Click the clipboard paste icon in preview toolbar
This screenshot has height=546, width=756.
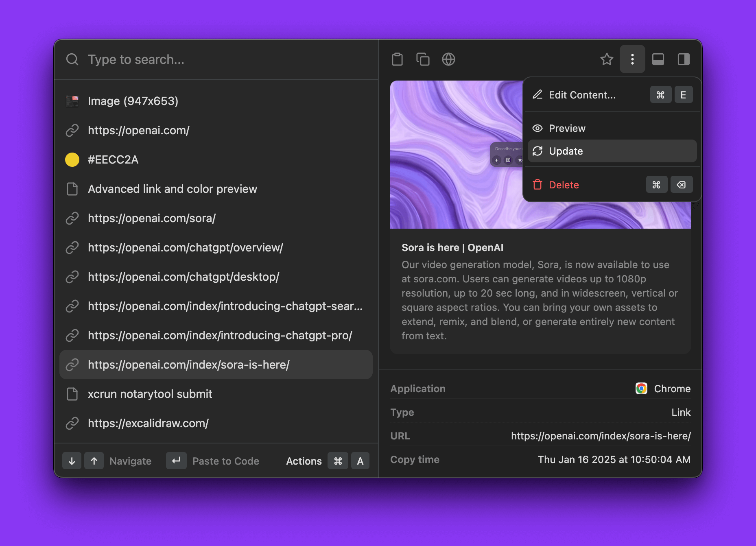pyautogui.click(x=397, y=59)
